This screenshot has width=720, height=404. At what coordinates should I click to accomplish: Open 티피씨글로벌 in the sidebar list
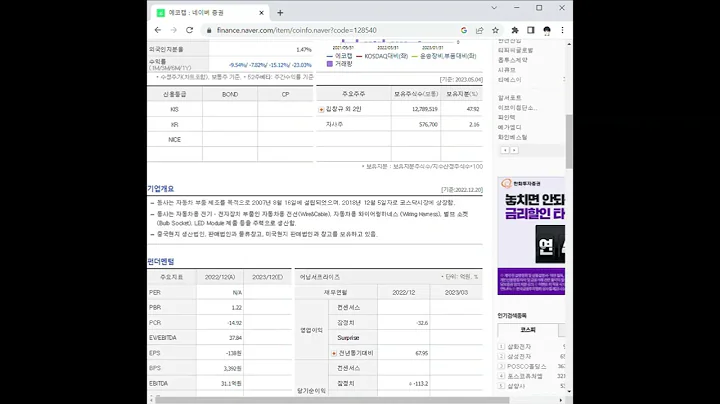515,50
